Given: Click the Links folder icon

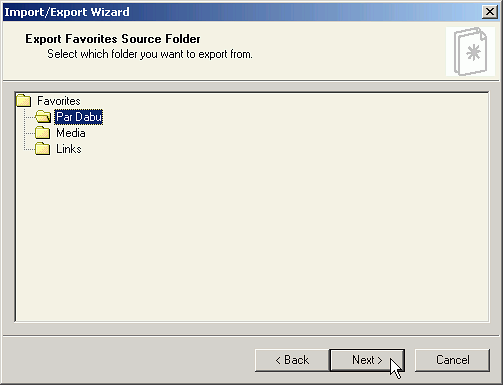Looking at the screenshot, I should (43, 149).
